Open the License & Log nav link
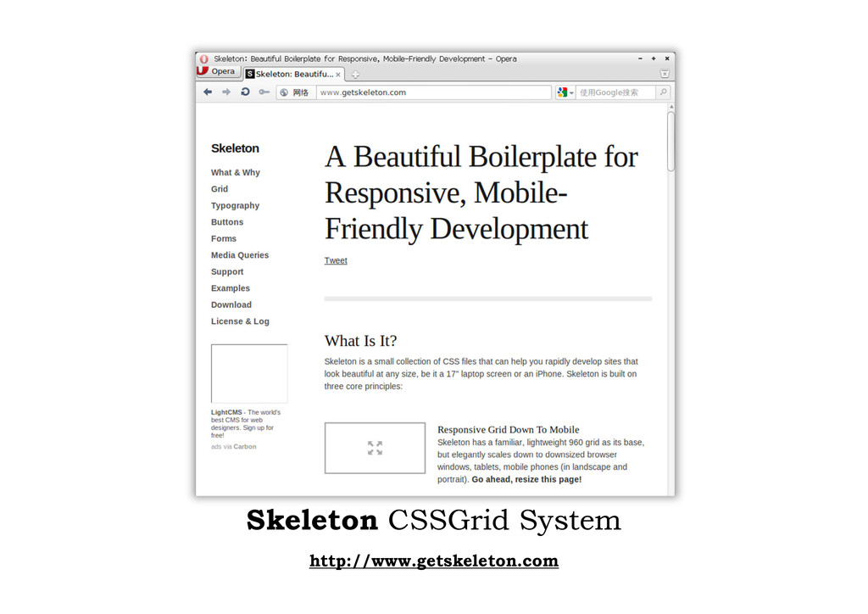 tap(240, 321)
